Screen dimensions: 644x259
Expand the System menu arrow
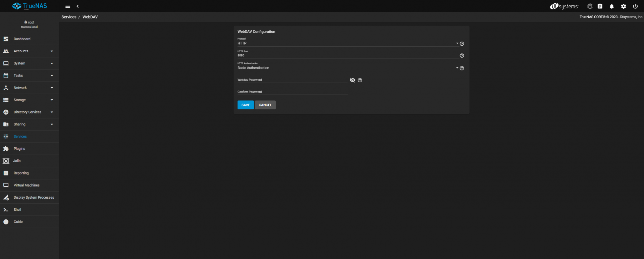pos(52,63)
